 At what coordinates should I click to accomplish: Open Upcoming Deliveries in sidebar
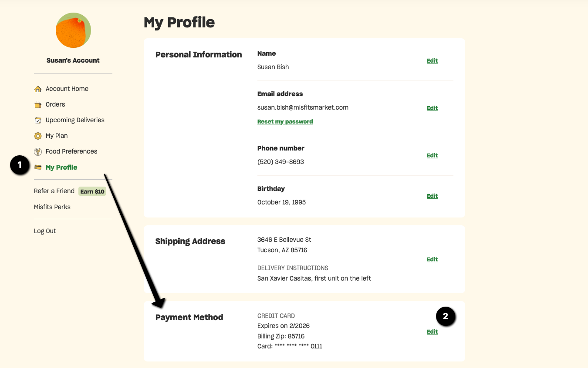pos(75,120)
